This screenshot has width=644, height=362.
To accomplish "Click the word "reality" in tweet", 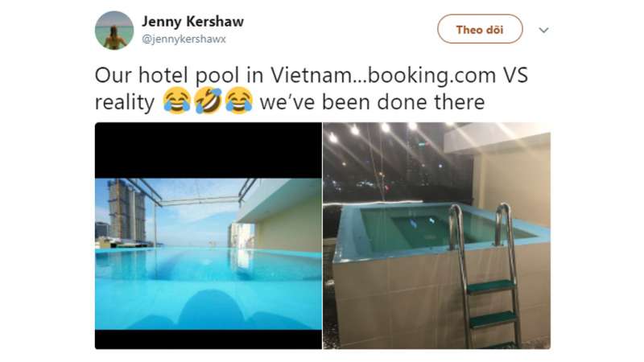I will click(x=125, y=102).
